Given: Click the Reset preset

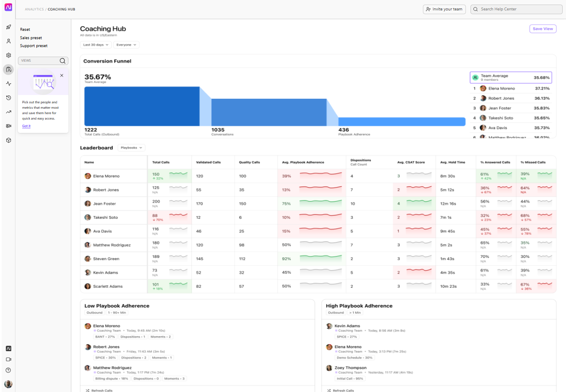Looking at the screenshot, I should [x=25, y=30].
